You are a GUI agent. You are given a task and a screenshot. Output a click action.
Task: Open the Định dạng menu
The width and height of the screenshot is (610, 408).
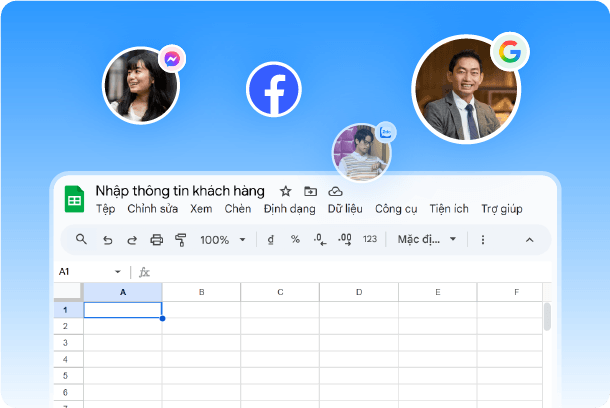pyautogui.click(x=289, y=209)
